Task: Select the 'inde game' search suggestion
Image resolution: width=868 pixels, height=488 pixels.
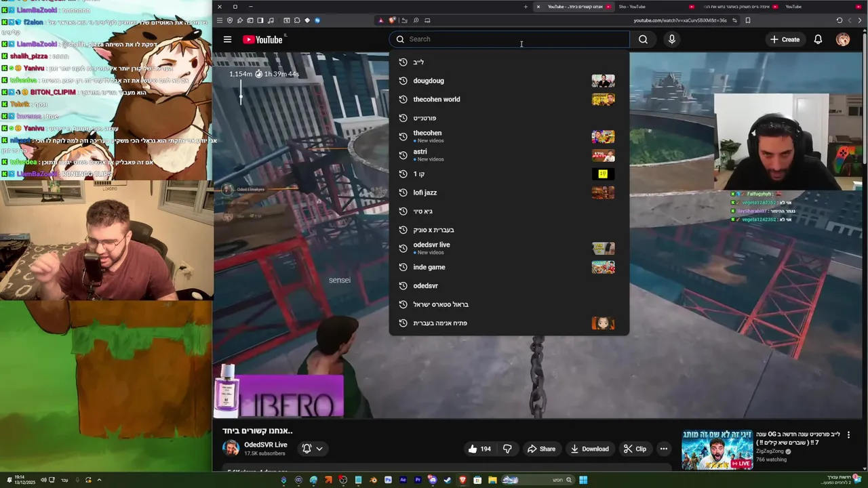Action: tap(509, 267)
